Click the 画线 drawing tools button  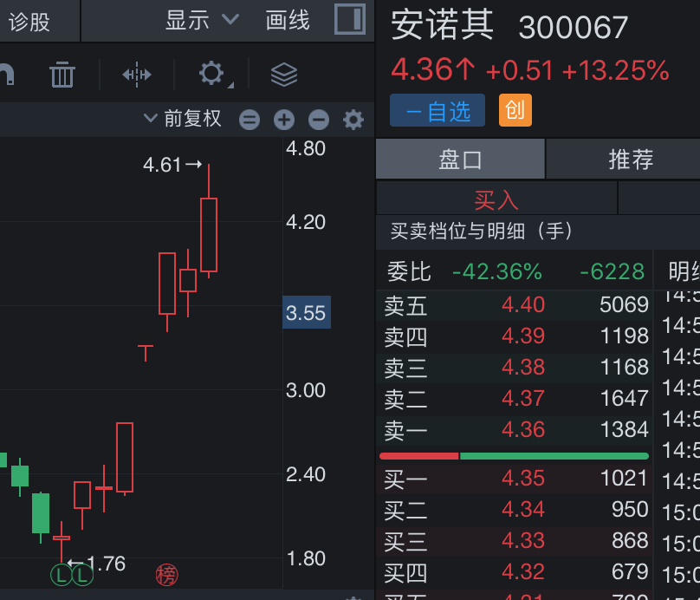(288, 20)
